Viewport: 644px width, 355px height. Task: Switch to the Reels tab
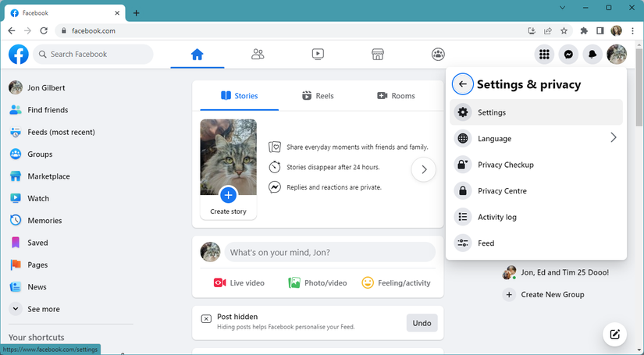coord(318,96)
